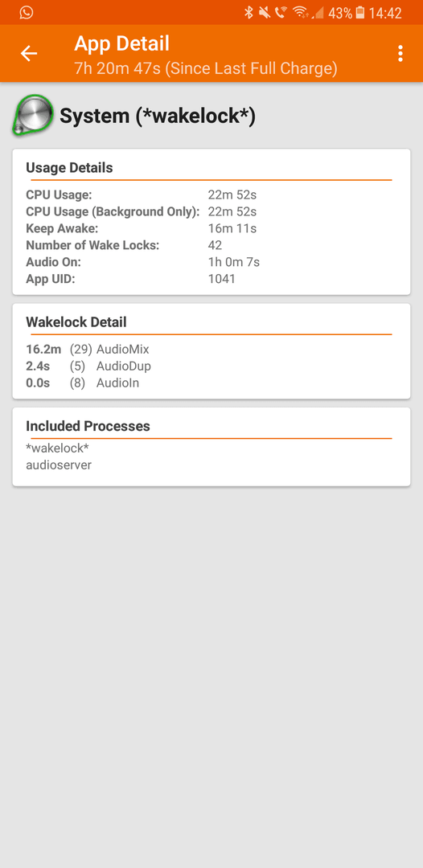Tap the Bluetooth status icon
The height and width of the screenshot is (868, 423).
coord(248,13)
